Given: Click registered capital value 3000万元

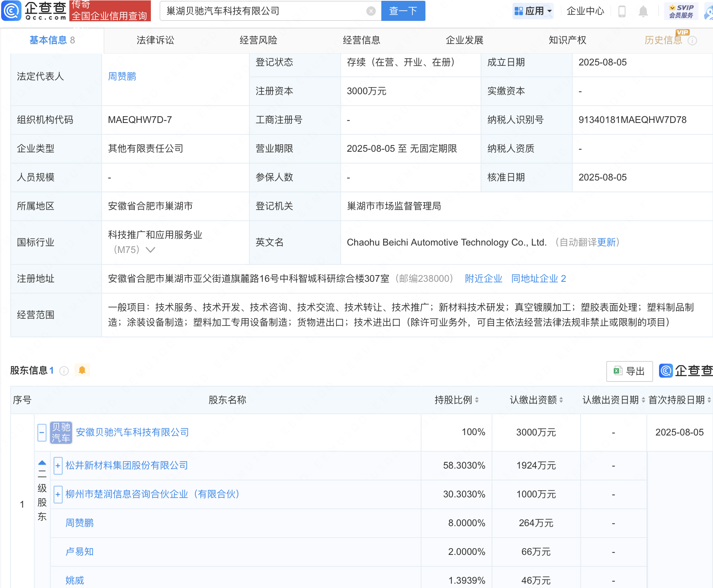Looking at the screenshot, I should click(366, 91).
